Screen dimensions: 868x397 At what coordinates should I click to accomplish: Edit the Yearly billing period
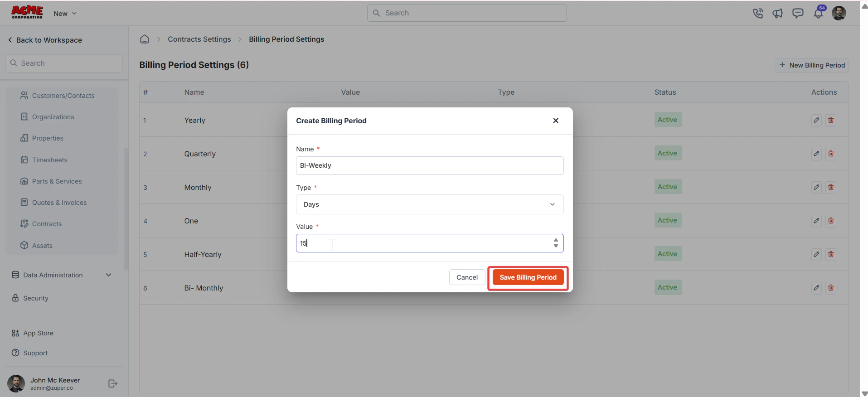[x=816, y=120]
